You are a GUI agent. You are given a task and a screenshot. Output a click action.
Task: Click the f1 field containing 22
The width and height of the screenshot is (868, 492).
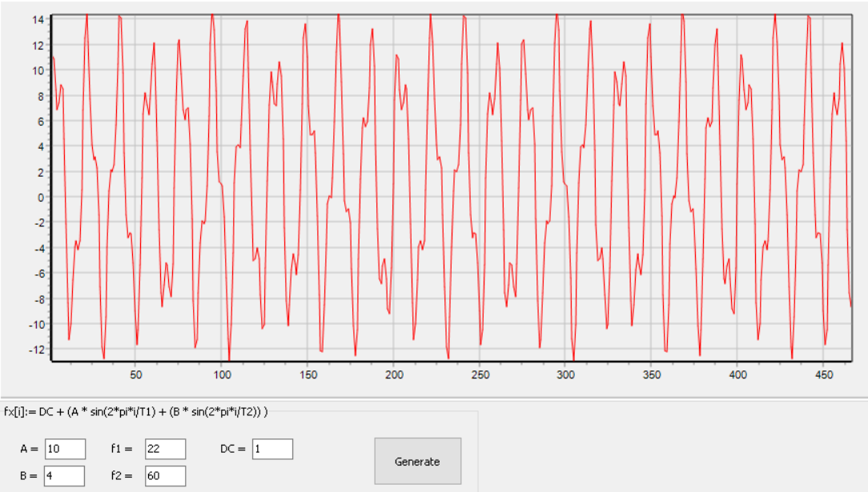pos(165,449)
